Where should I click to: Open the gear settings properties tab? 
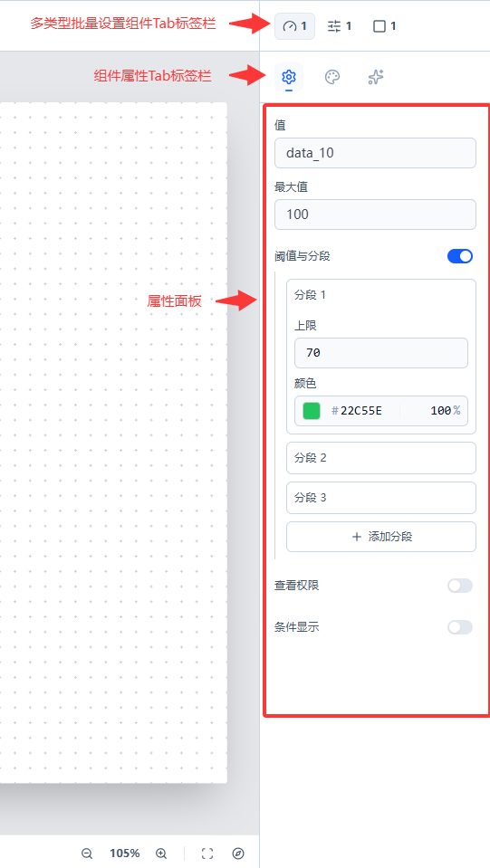(x=289, y=77)
